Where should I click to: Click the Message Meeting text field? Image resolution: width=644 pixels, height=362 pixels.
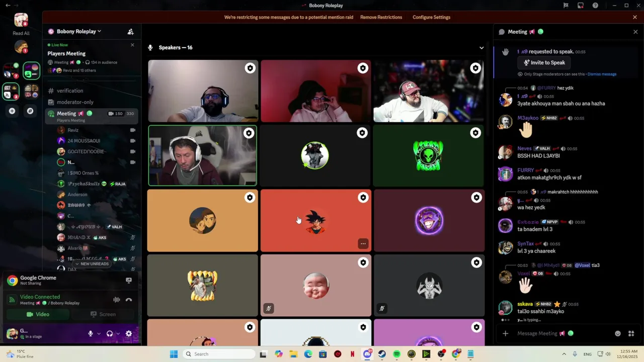pyautogui.click(x=561, y=333)
